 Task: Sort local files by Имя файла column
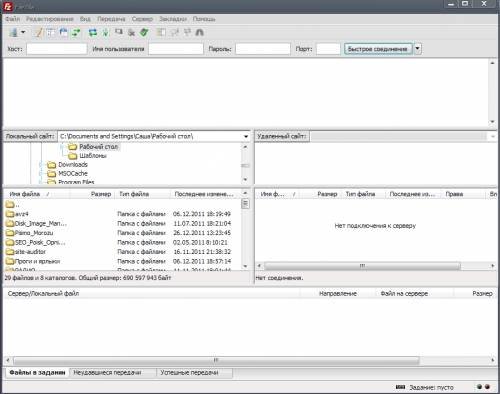coord(37,194)
